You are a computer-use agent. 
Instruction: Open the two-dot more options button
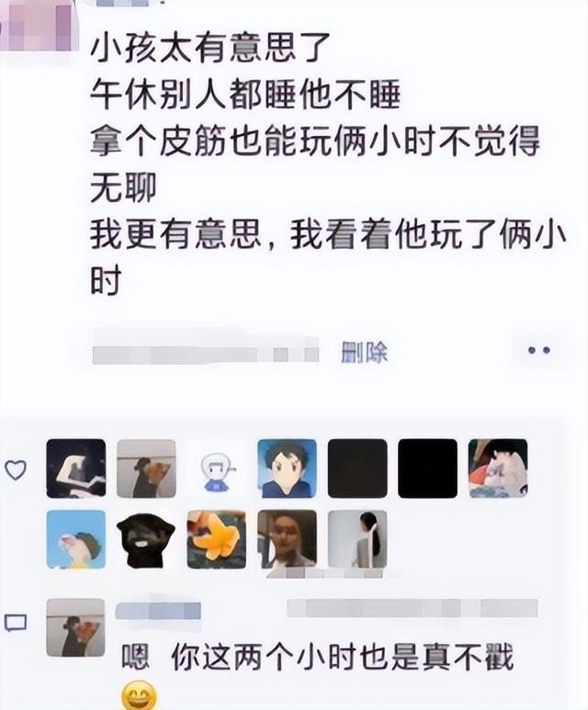539,350
